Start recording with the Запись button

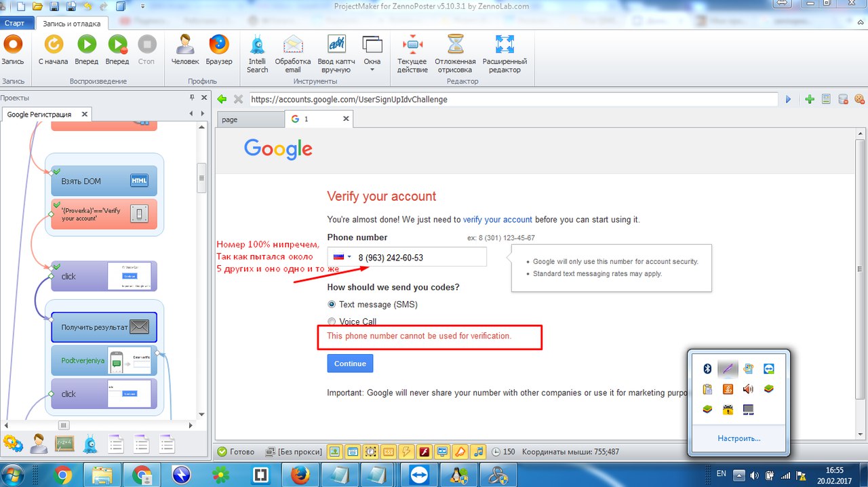pos(12,51)
